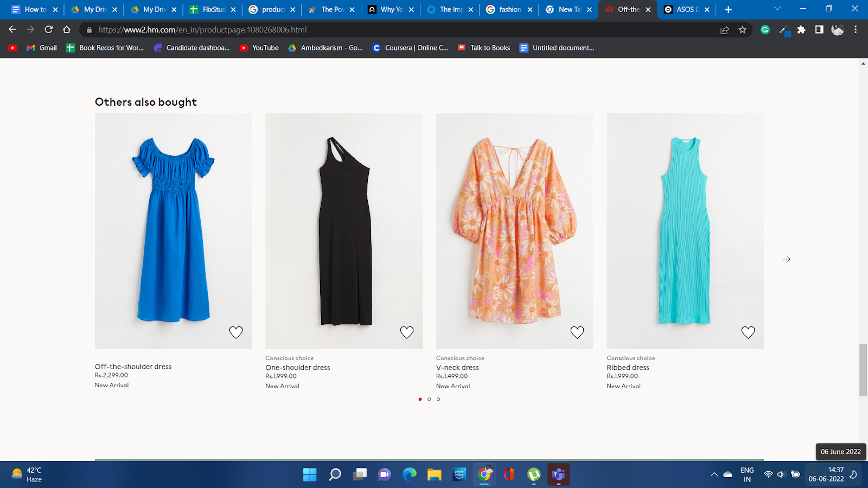Open the blue Off-the-shoulder dress image

173,231
